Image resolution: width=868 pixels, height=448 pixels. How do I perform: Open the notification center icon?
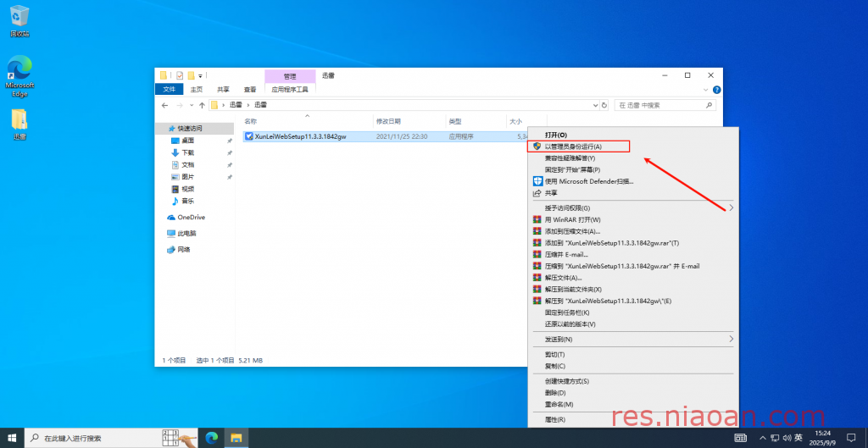point(851,438)
